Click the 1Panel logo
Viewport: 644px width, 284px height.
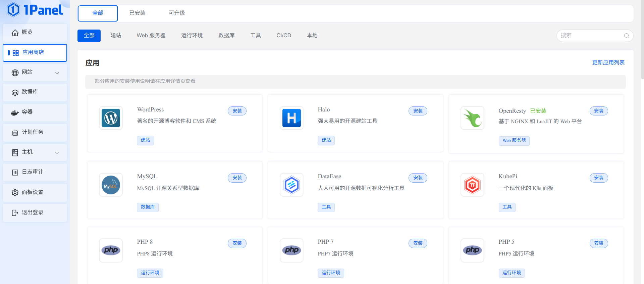(x=35, y=10)
